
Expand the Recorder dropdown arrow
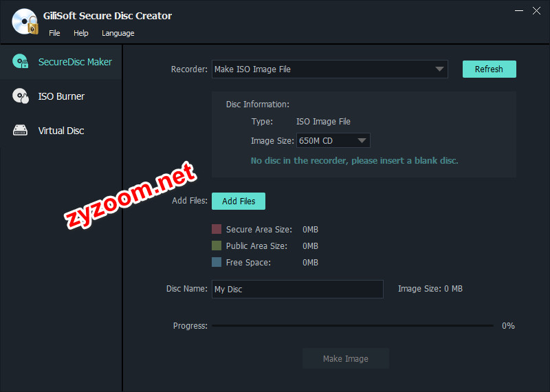pos(439,69)
